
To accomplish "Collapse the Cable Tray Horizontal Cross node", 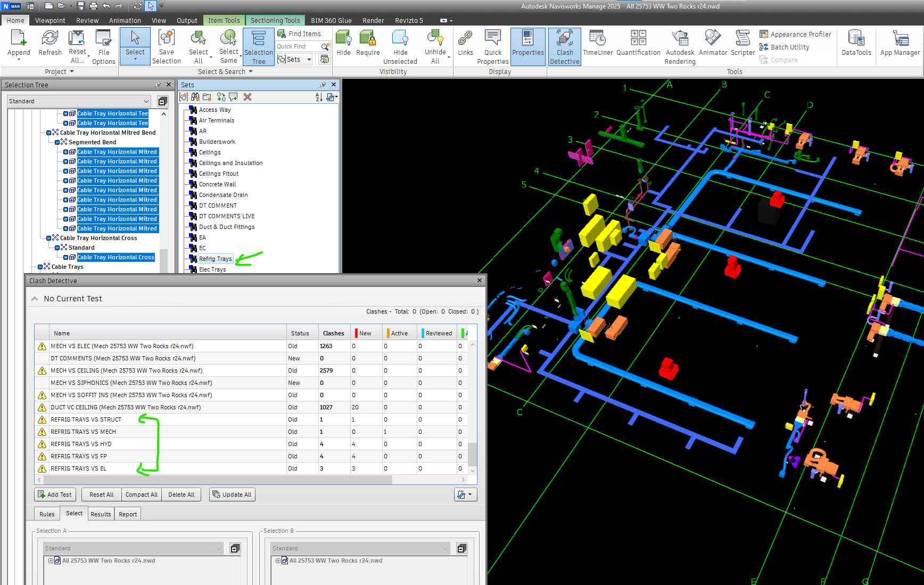I will [x=49, y=238].
